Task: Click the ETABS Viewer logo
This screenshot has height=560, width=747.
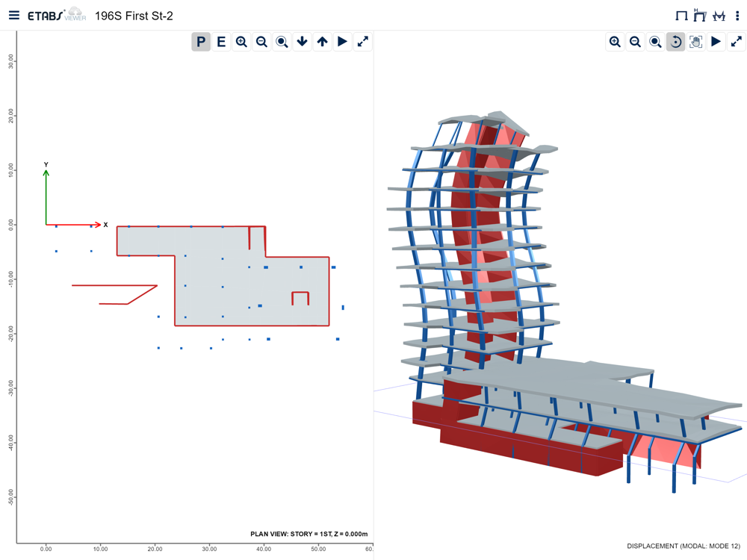Action: pos(57,15)
